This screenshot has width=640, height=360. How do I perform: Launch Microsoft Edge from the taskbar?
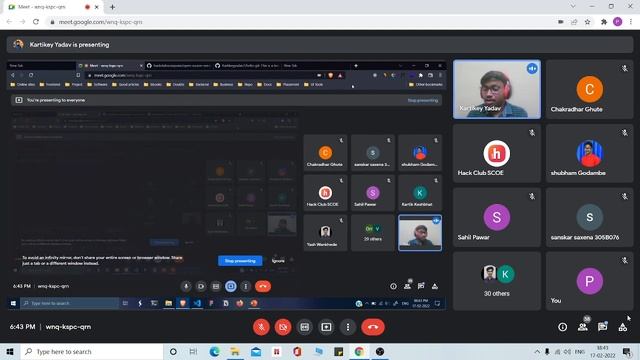[214, 351]
